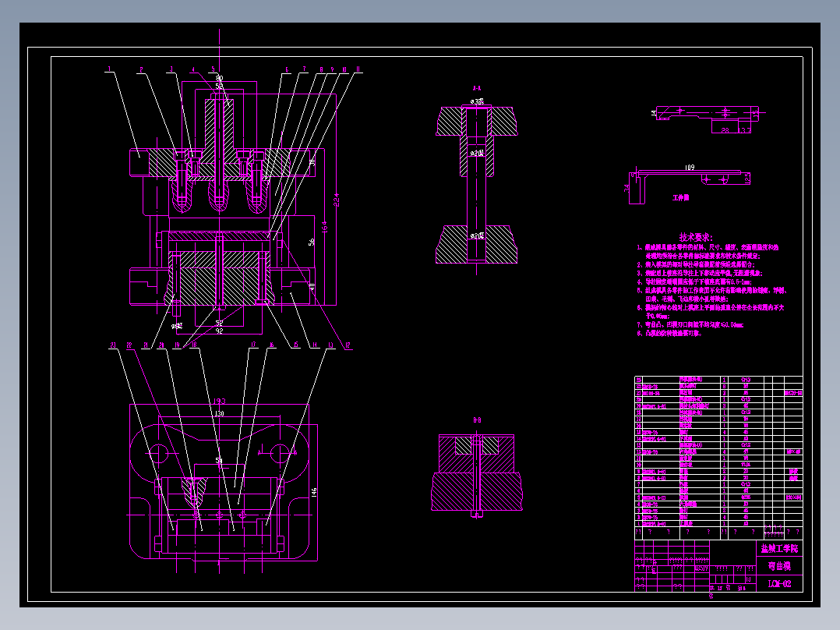Select the T10A material cell in parts list
The image size is (840, 630).
(746, 465)
